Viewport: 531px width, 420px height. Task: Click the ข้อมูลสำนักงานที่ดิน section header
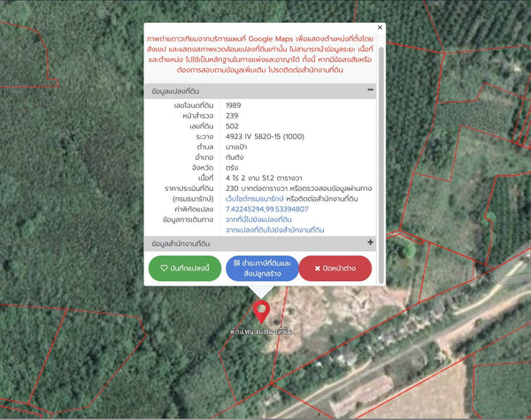[260, 244]
